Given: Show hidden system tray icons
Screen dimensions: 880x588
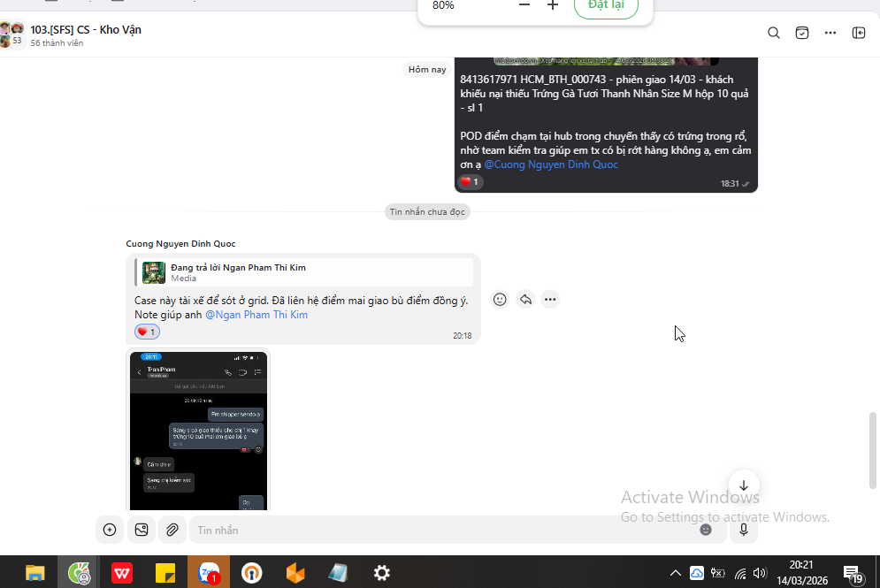Looking at the screenshot, I should tap(675, 573).
